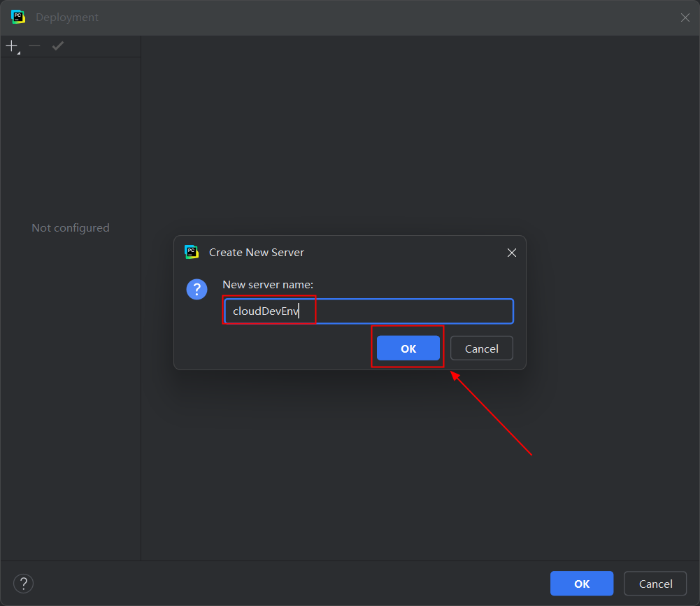The image size is (700, 606).
Task: Select the Remove server minus icon
Action: point(34,45)
